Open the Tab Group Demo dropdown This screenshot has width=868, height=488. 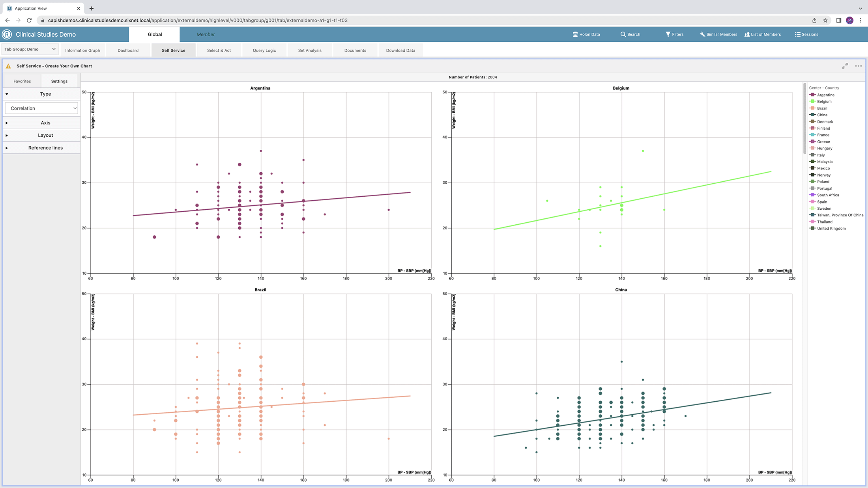(30, 49)
